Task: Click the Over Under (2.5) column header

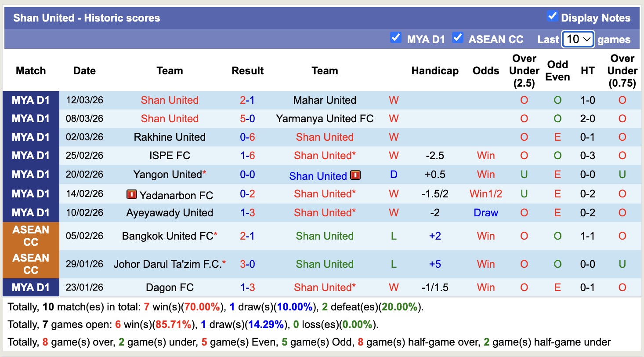Action: [524, 70]
